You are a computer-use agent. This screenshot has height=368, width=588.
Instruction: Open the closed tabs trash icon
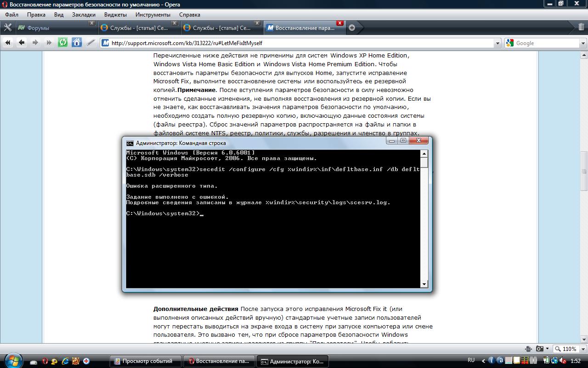[581, 28]
